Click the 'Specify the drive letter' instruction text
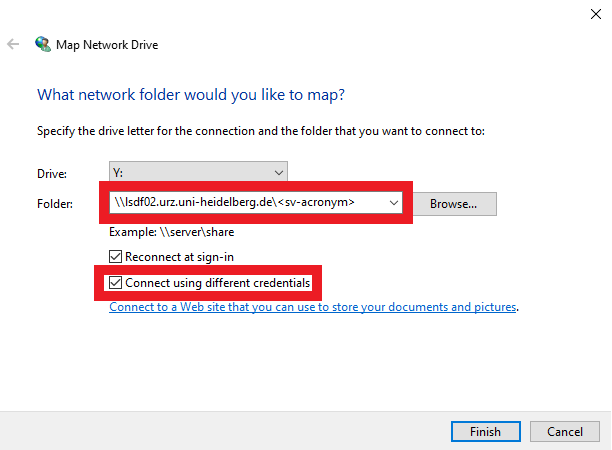Viewport: 612px width, 450px height. coord(260,131)
